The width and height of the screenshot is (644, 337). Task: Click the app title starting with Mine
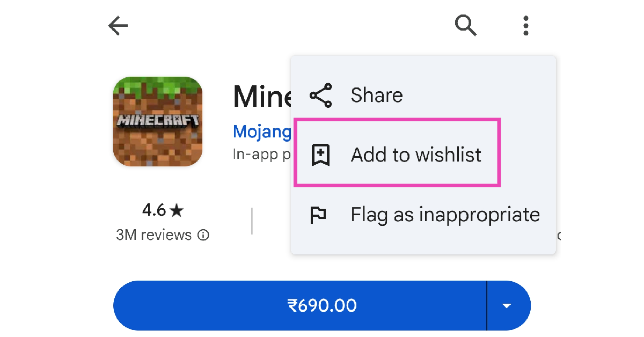click(262, 97)
